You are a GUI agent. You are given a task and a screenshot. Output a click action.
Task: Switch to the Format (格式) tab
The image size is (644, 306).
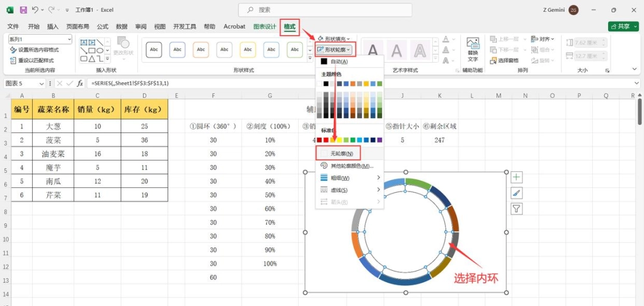290,27
